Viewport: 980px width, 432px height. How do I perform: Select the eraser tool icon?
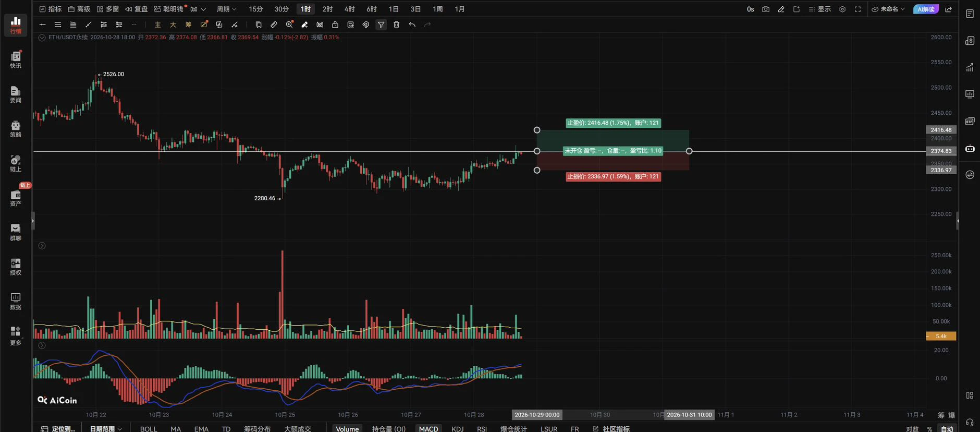pos(304,25)
